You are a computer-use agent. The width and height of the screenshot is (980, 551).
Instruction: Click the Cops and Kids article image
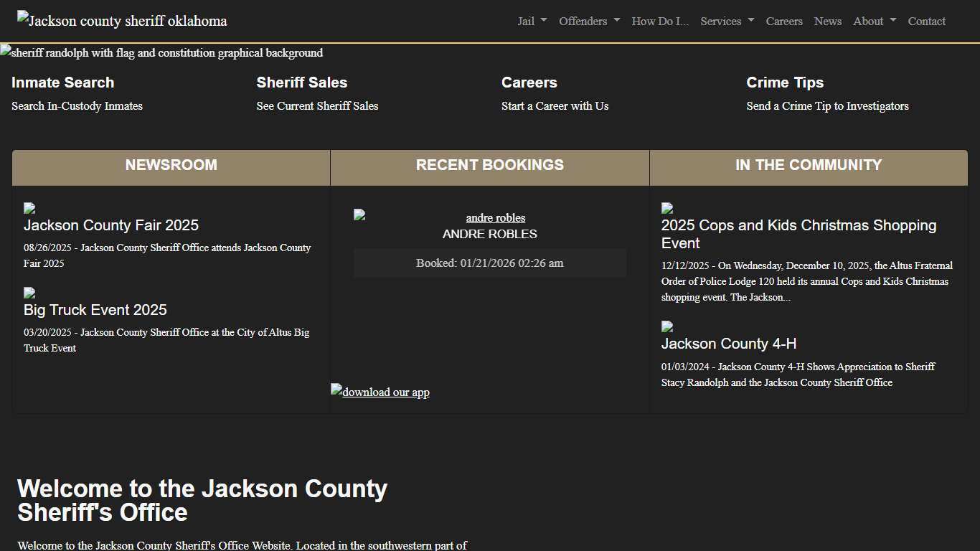click(x=666, y=207)
